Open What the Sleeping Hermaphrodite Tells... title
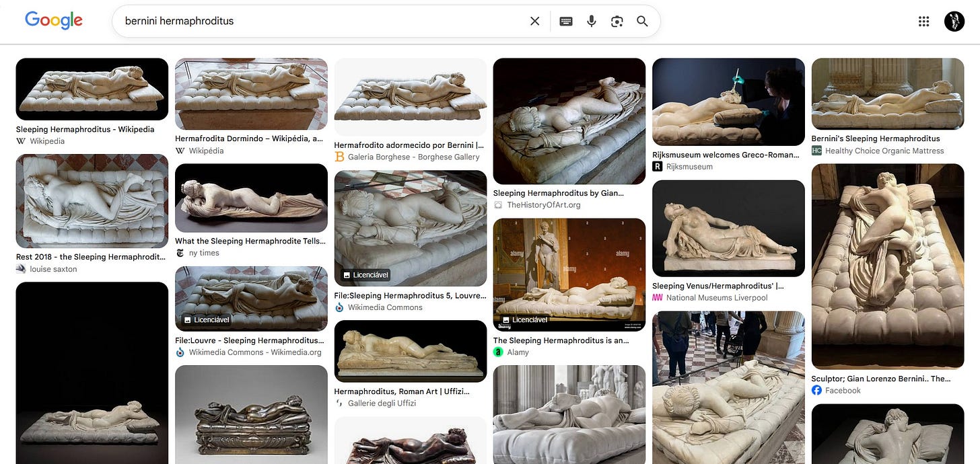Screen dimensions: 980x464 [251, 241]
